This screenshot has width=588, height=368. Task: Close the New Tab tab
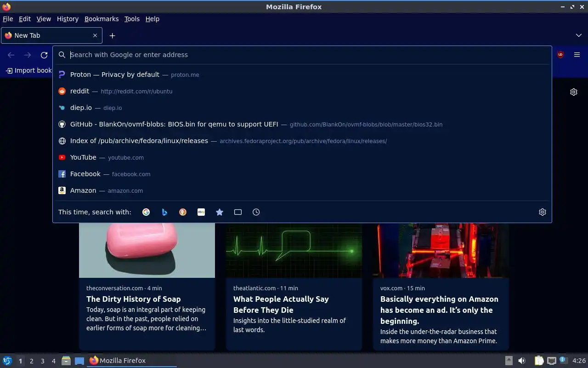point(95,35)
